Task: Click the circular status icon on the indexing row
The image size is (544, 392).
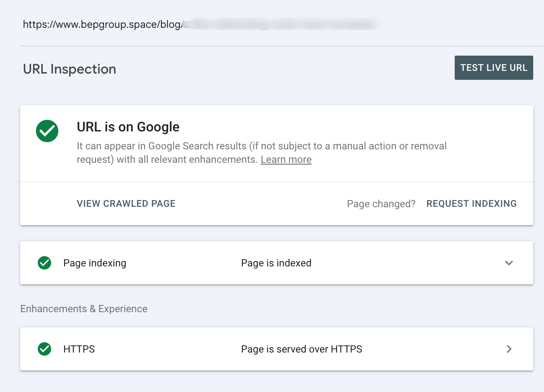Action: point(44,263)
